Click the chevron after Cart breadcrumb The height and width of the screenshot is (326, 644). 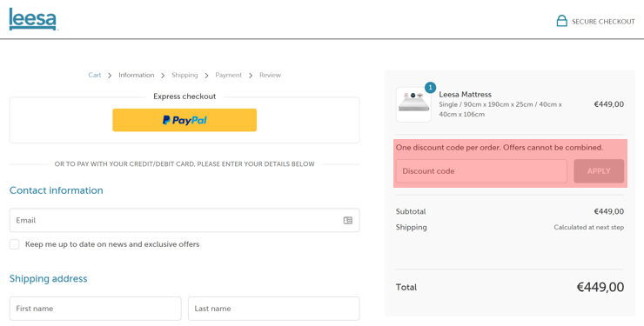click(x=110, y=76)
